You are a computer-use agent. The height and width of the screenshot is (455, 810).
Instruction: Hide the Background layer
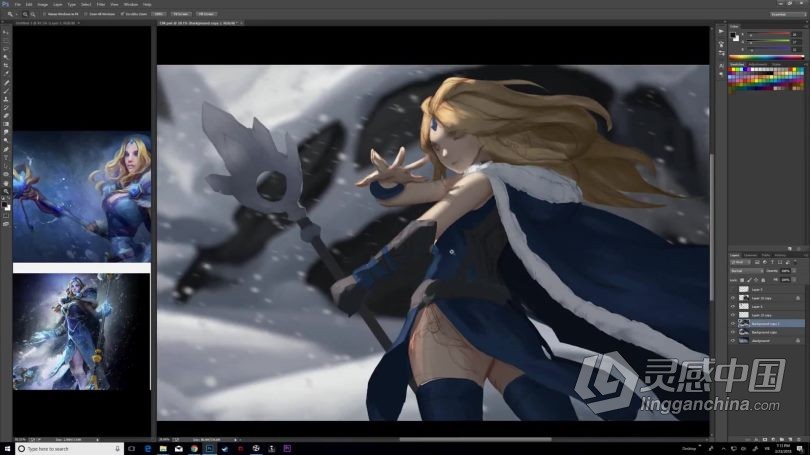pyautogui.click(x=733, y=341)
